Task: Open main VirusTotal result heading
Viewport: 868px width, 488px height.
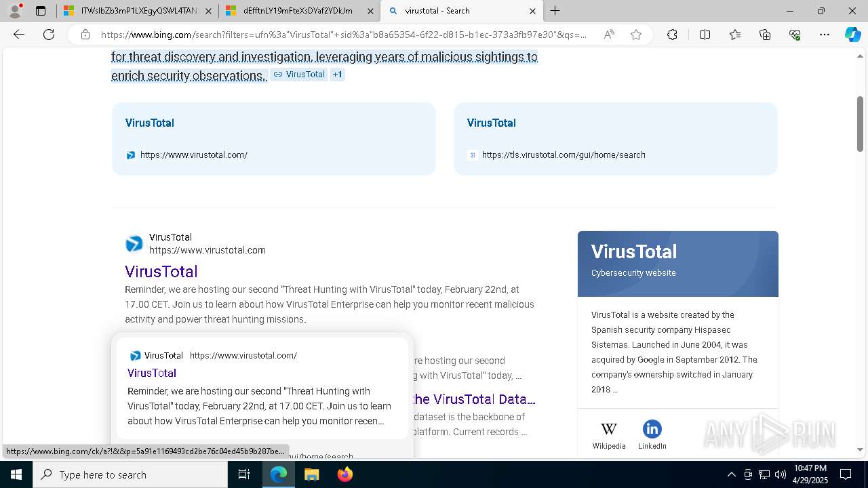Action: 161,272
